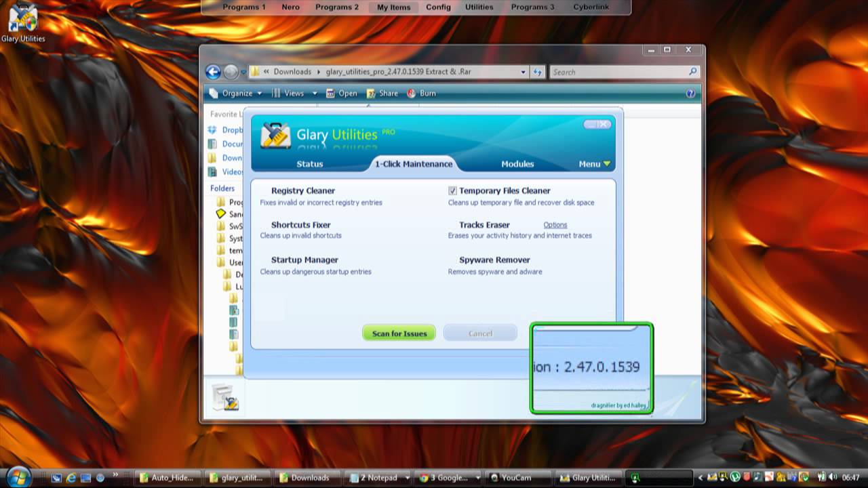Click the search magnifier icon in Explorer
Screen dimensions: 868x488
692,72
